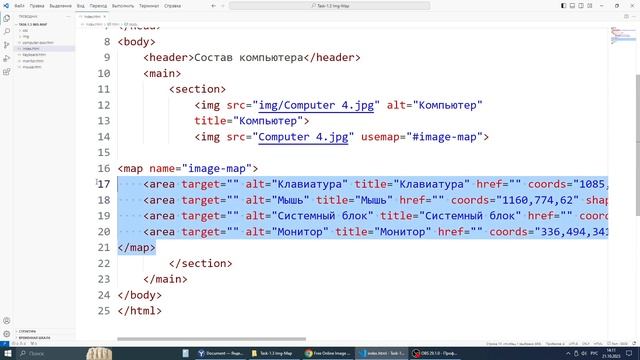This screenshot has width=640, height=360.
Task: Open the Справка menu
Action: [x=172, y=6]
